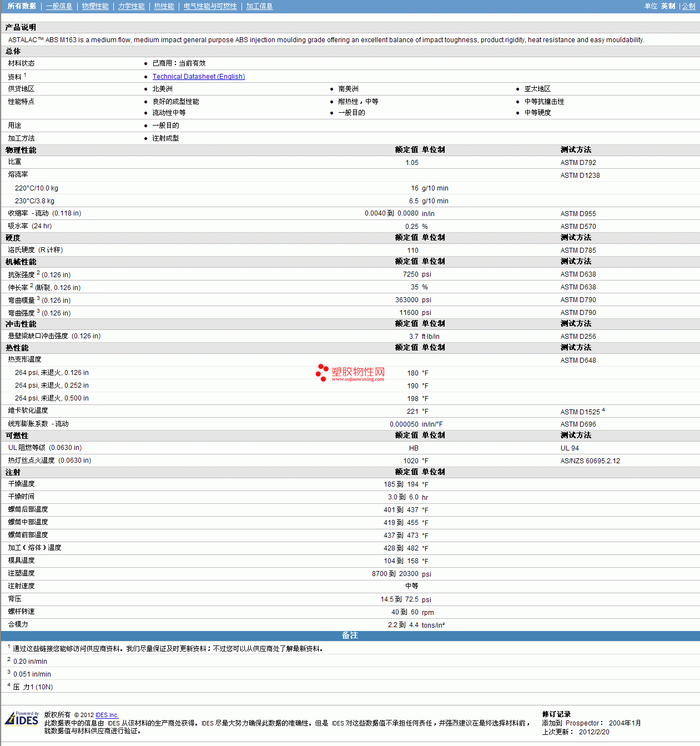Open the 加工信息 tab

[x=259, y=6]
